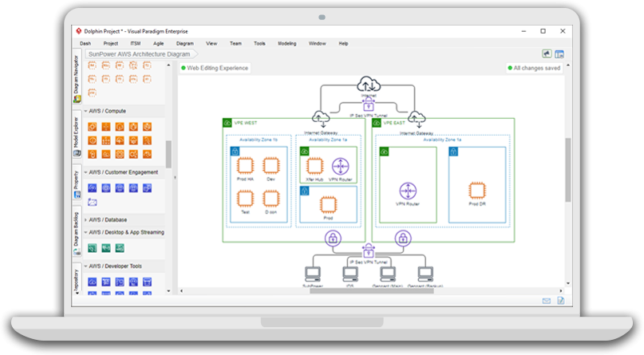The image size is (644, 355).
Task: Open the Modeling menu
Action: pyautogui.click(x=286, y=44)
